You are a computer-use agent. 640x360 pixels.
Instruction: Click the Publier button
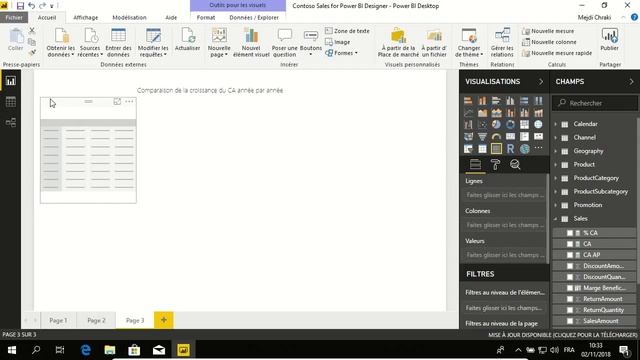(609, 40)
